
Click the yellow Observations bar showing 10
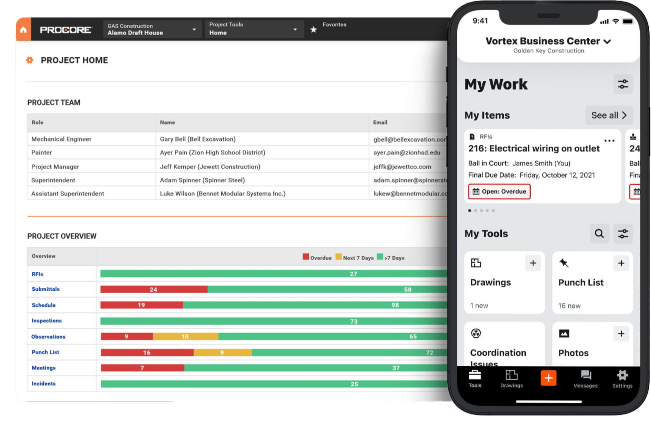(x=186, y=337)
